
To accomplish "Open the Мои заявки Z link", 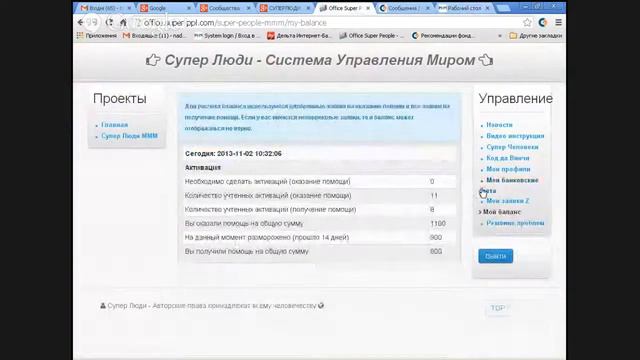I will click(x=508, y=201).
